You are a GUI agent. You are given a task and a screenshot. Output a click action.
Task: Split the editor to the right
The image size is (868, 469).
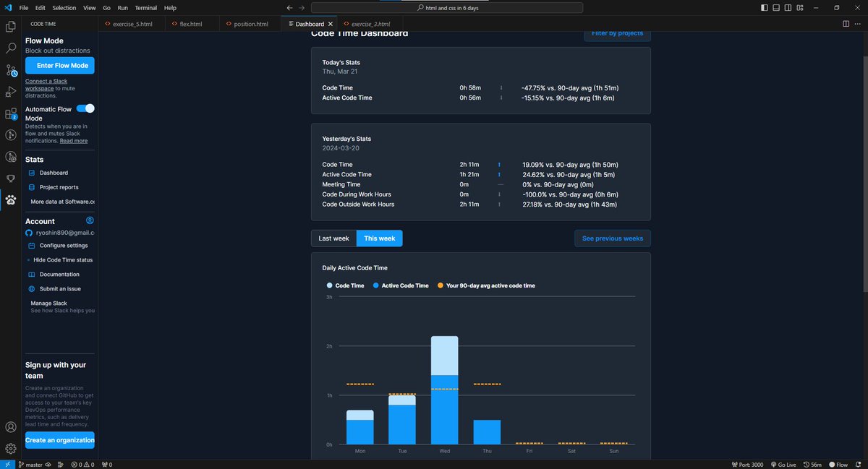click(846, 24)
